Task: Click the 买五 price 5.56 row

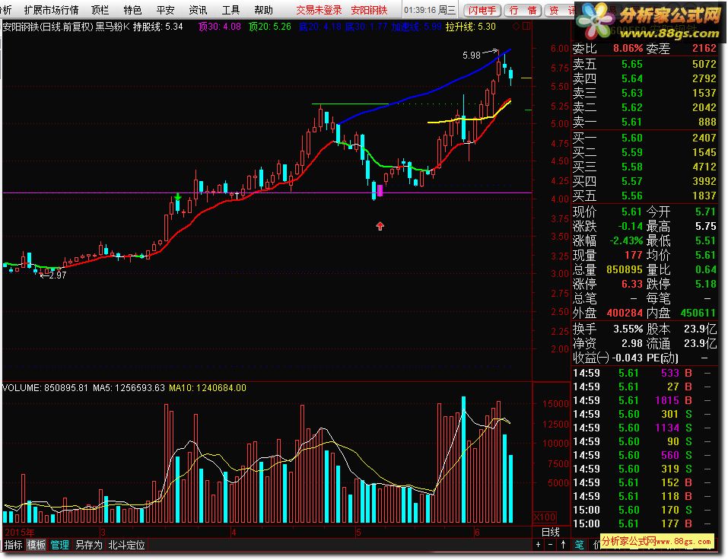Action: pyautogui.click(x=644, y=196)
